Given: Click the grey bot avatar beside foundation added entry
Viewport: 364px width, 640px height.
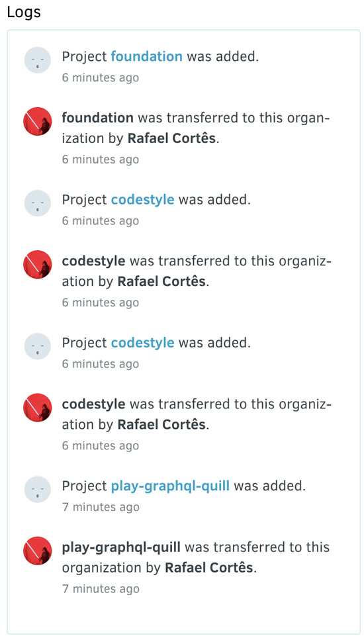Looking at the screenshot, I should click(x=38, y=60).
